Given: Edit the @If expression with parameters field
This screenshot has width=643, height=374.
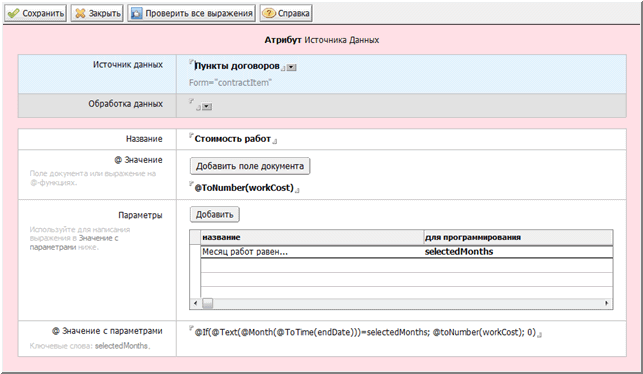Looking at the screenshot, I should (365, 332).
